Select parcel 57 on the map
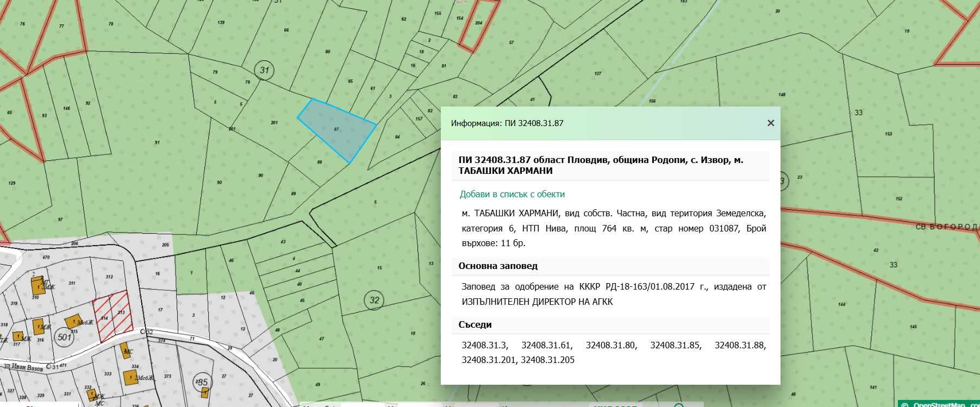980x407 pixels. point(511,42)
